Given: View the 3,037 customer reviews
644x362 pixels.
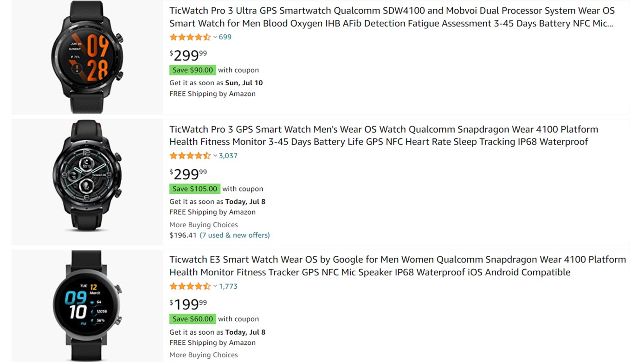Looking at the screenshot, I should [x=228, y=156].
